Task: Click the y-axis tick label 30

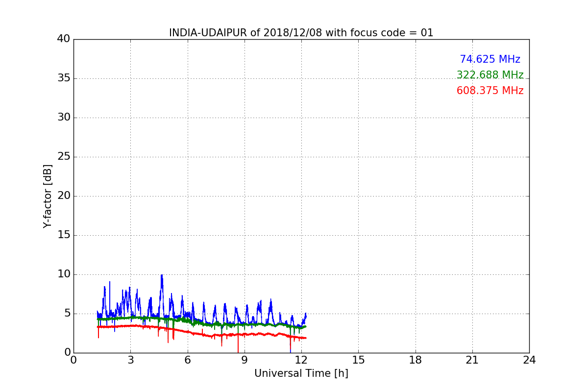Action: (x=64, y=118)
